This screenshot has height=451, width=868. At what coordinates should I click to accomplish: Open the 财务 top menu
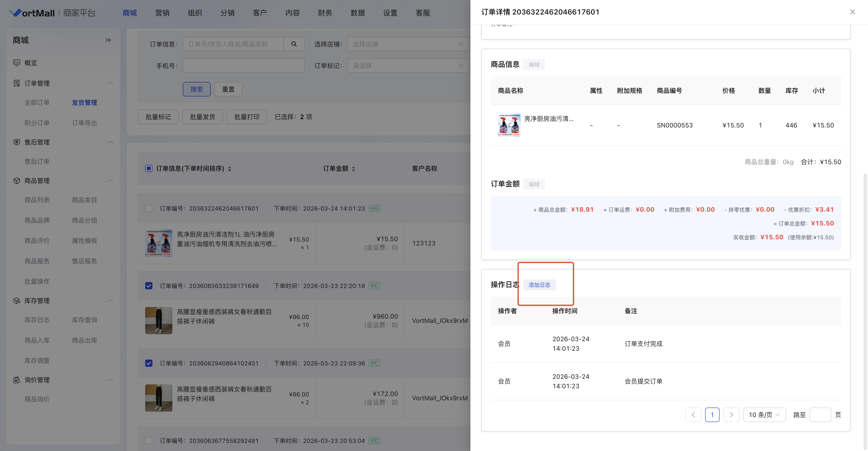pyautogui.click(x=325, y=13)
